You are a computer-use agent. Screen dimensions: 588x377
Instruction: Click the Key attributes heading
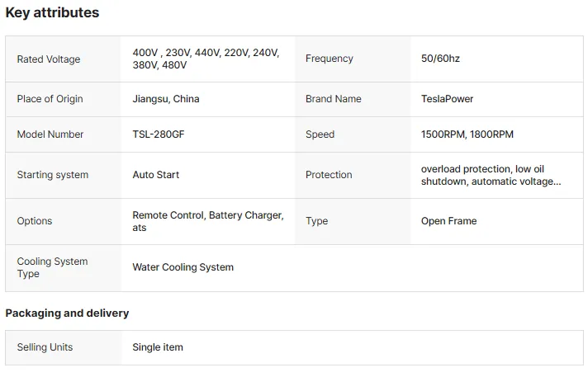[x=52, y=12]
